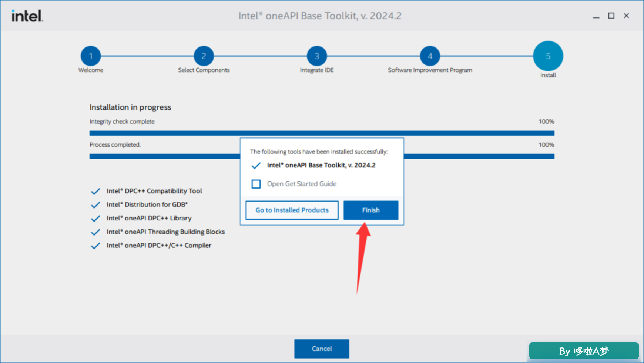The image size is (644, 363).
Task: Click the Integrity check progress bar
Action: [322, 133]
